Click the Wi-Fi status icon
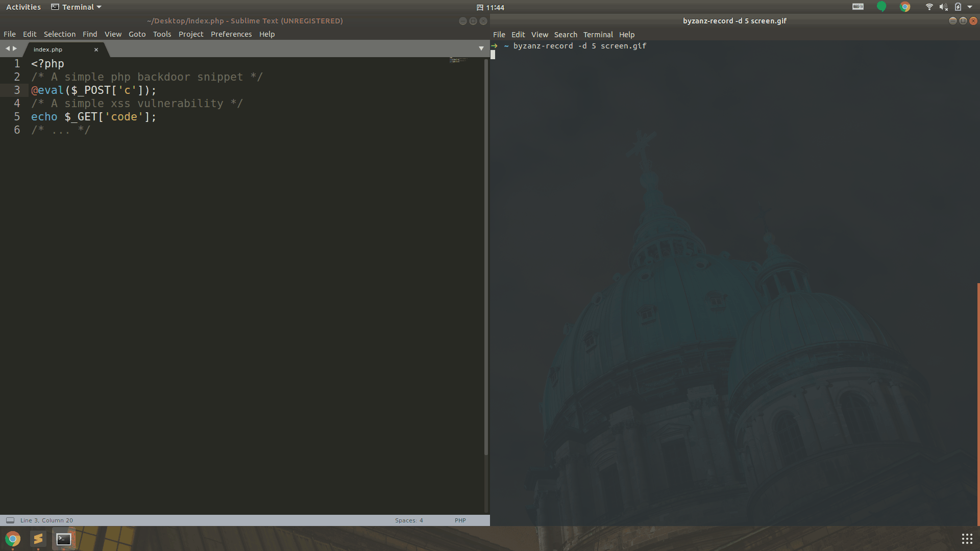 click(x=929, y=7)
